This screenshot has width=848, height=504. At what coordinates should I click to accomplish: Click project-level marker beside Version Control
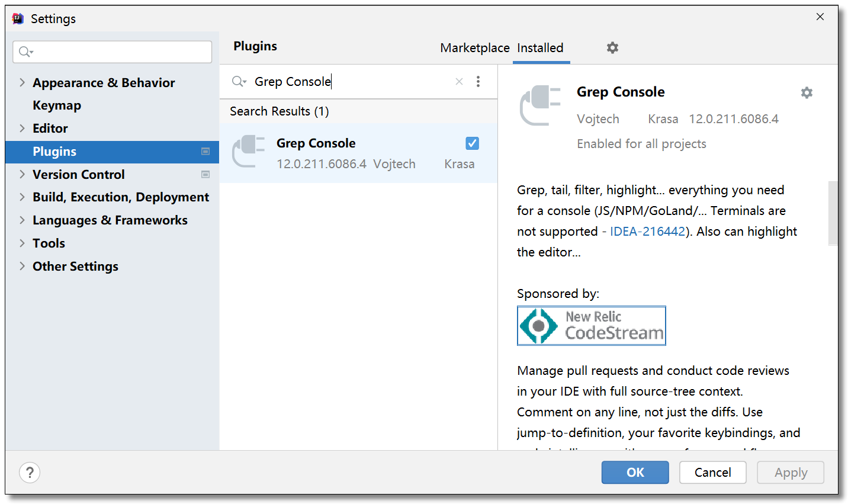click(x=205, y=175)
